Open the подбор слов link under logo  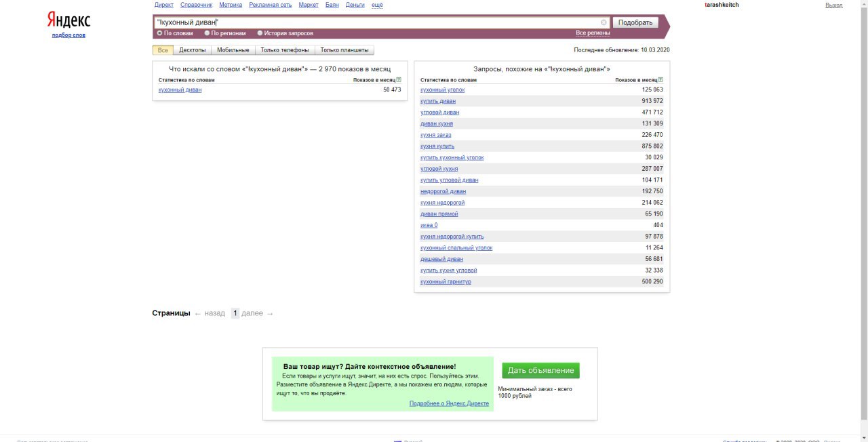tap(68, 35)
